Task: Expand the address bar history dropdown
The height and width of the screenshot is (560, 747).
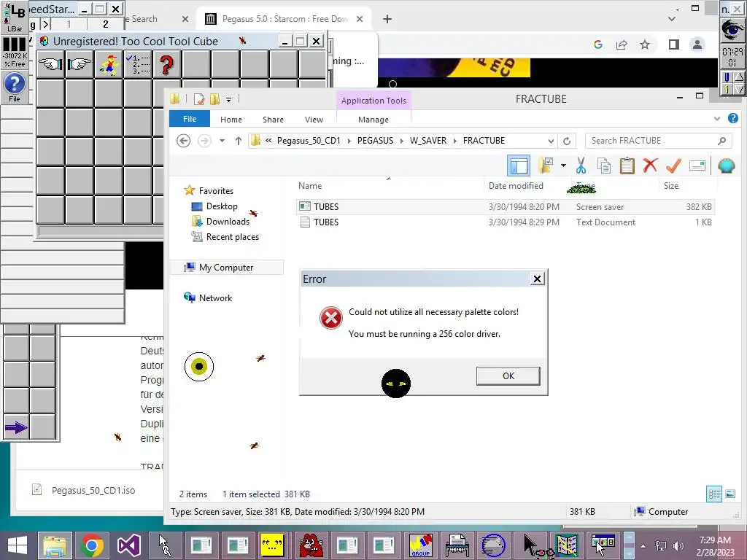Action: pos(551,141)
